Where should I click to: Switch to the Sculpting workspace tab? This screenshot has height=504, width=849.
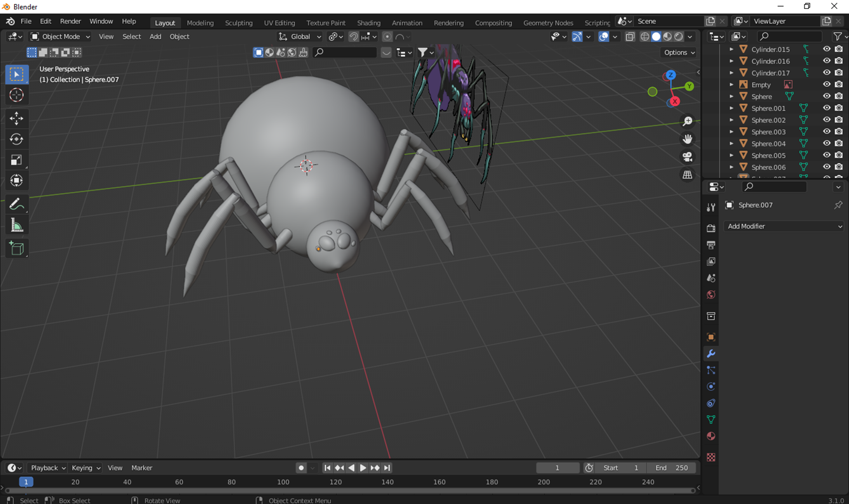click(x=239, y=23)
